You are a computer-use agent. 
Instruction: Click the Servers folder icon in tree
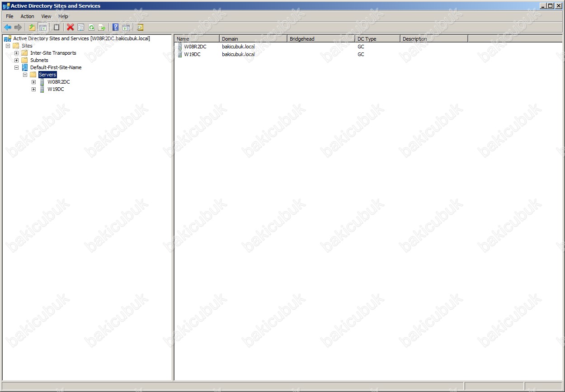coord(33,75)
